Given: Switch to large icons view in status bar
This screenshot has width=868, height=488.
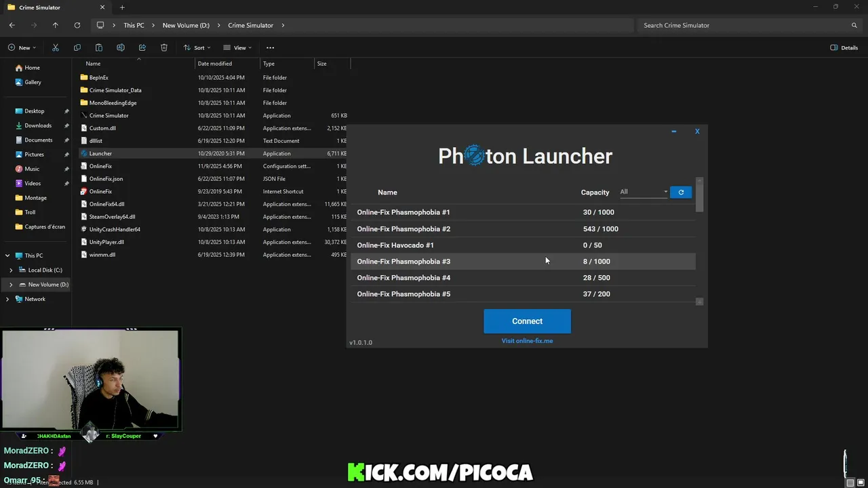Looking at the screenshot, I should tap(861, 483).
